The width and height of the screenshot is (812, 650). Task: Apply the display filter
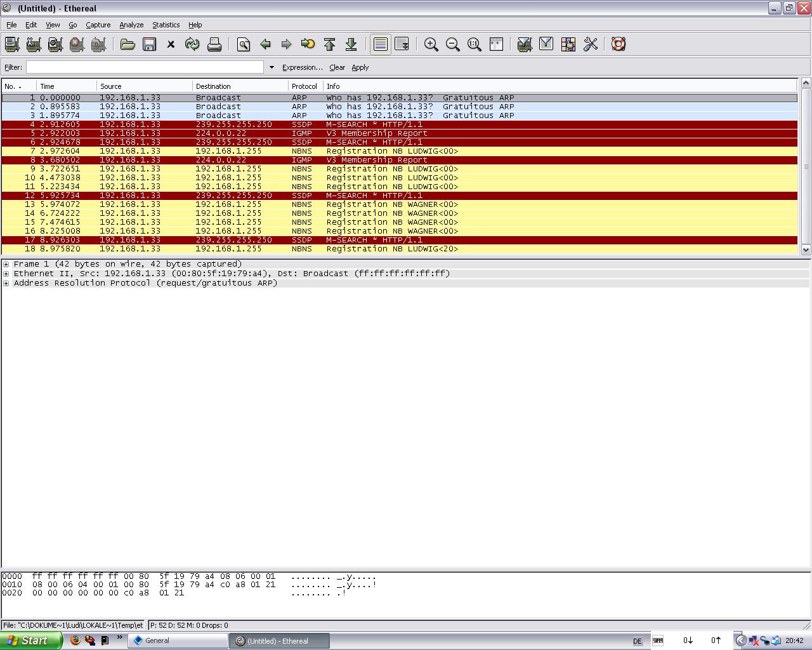coord(360,67)
